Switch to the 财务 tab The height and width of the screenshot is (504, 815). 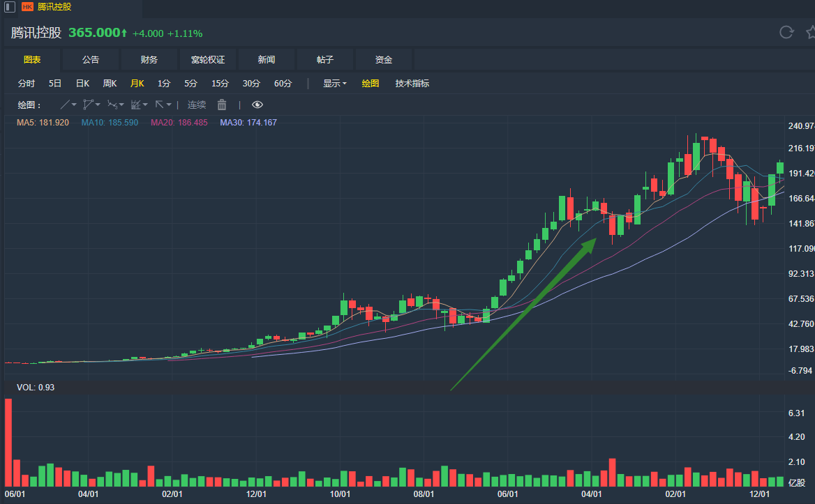pyautogui.click(x=149, y=59)
